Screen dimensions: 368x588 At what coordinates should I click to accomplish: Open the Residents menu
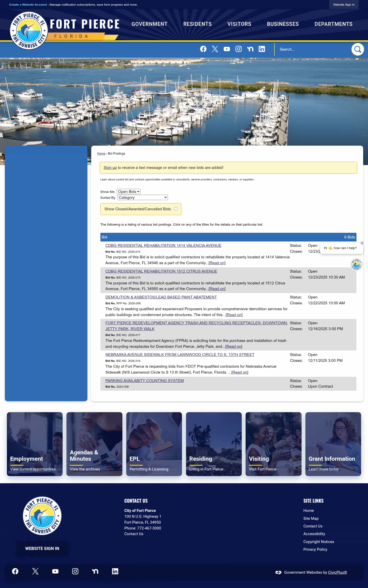point(198,24)
